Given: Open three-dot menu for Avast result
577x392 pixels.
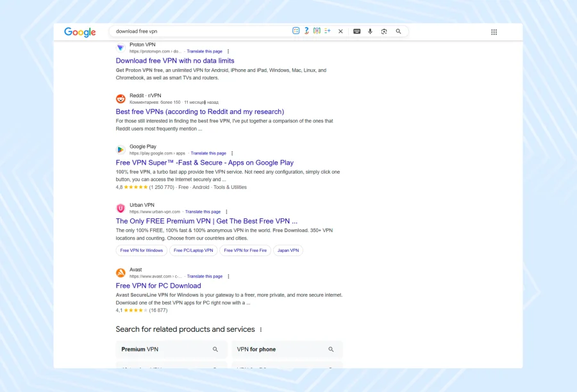Looking at the screenshot, I should click(228, 277).
